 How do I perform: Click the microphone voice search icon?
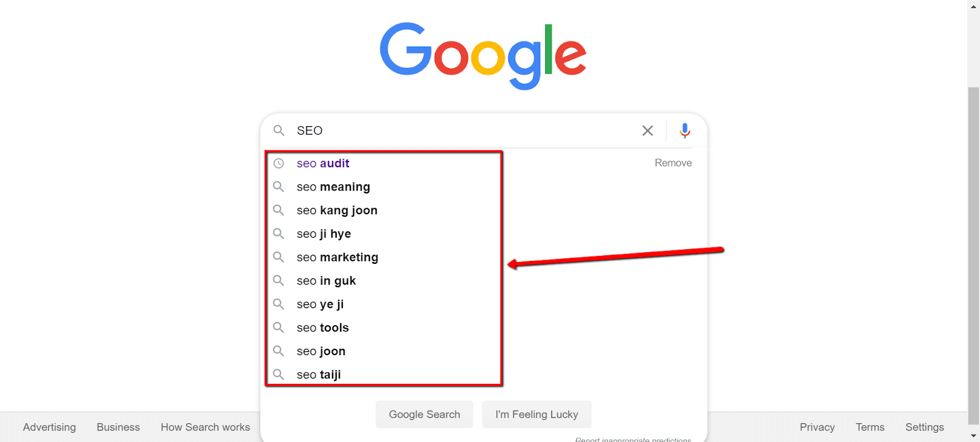[x=685, y=130]
